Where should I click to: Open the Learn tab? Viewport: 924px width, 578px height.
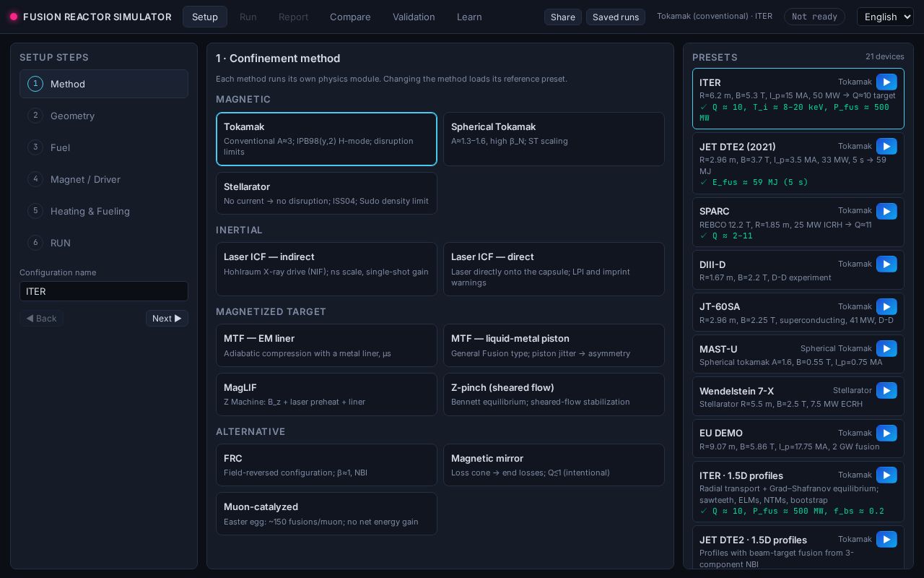pos(469,17)
